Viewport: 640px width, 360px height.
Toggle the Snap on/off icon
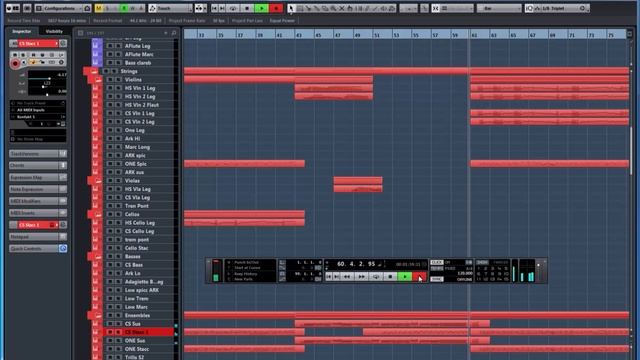(x=436, y=8)
